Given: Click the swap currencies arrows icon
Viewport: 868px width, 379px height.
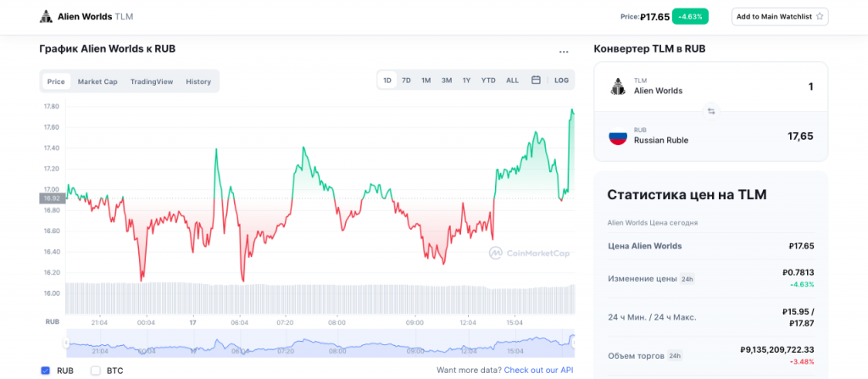Looking at the screenshot, I should coord(711,111).
